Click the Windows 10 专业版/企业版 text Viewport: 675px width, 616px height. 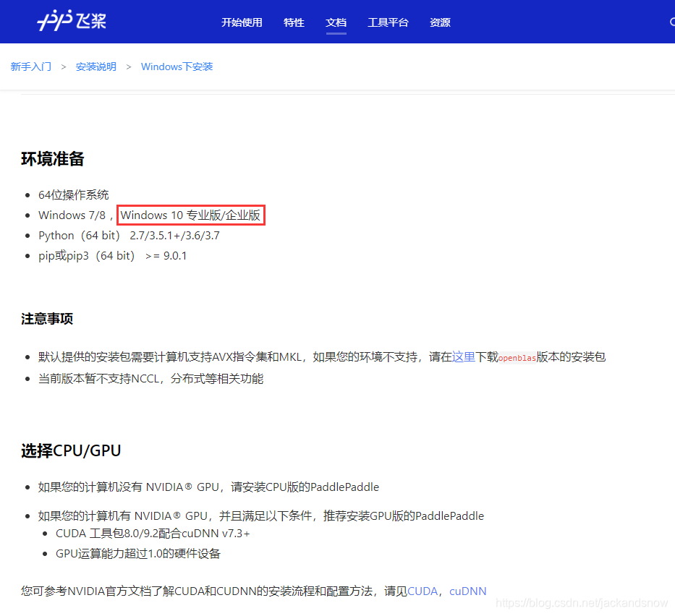coord(191,215)
